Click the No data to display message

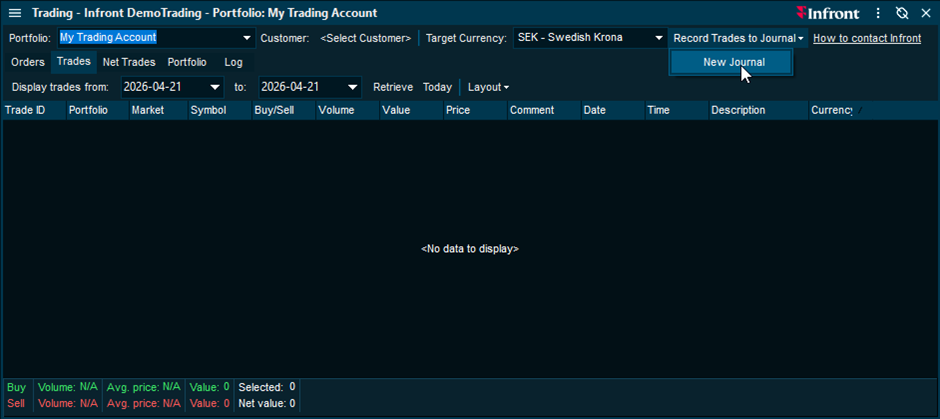point(470,248)
